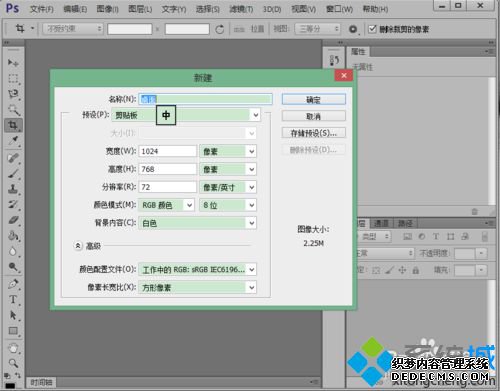Viewport: 500px width, 391px height.
Task: Select the Lasso tool
Action: pos(13,94)
